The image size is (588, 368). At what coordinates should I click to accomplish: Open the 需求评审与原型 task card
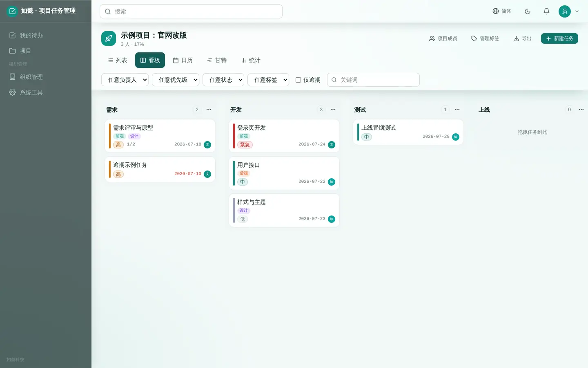(160, 136)
